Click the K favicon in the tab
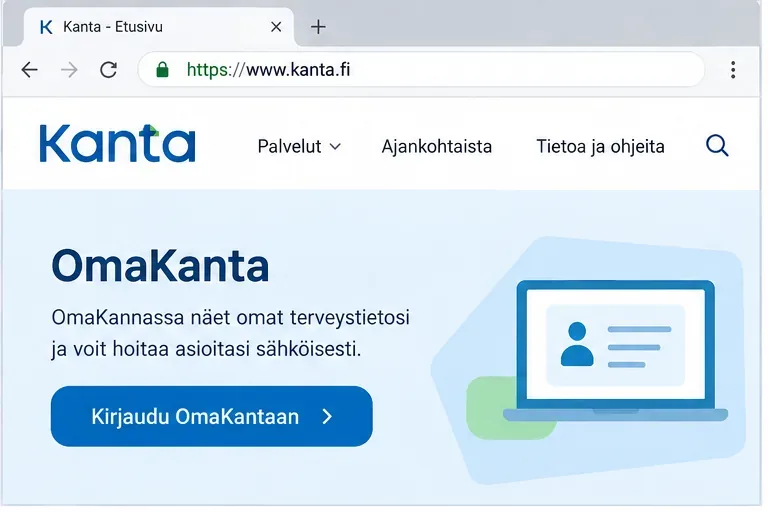 coord(46,27)
